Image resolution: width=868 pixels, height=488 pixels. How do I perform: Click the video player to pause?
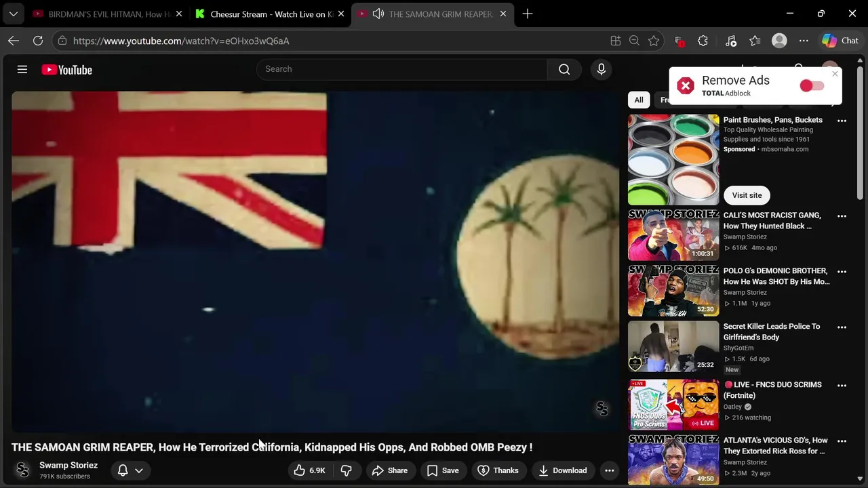pos(315,262)
